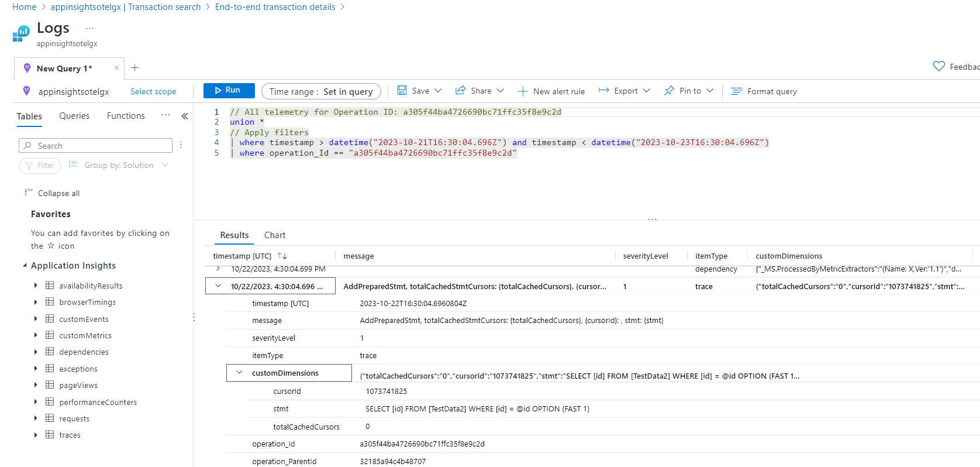Screen dimensions: 980x467
Task: Expand the Pin to dropdown arrow
Action: click(710, 91)
